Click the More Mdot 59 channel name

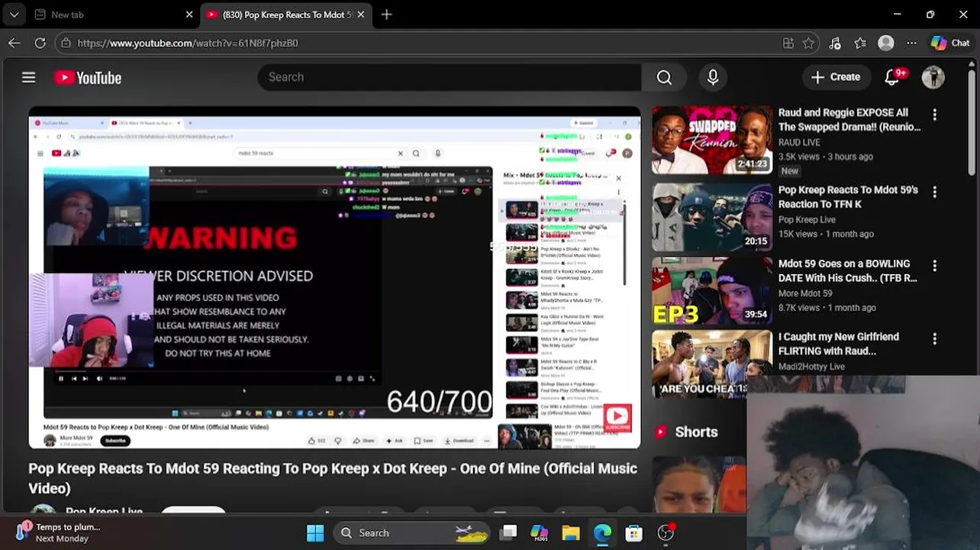pyautogui.click(x=805, y=293)
